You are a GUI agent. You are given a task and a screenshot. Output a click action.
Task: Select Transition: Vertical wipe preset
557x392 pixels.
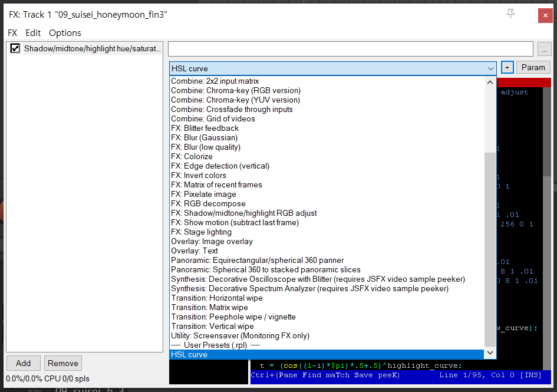327,326
